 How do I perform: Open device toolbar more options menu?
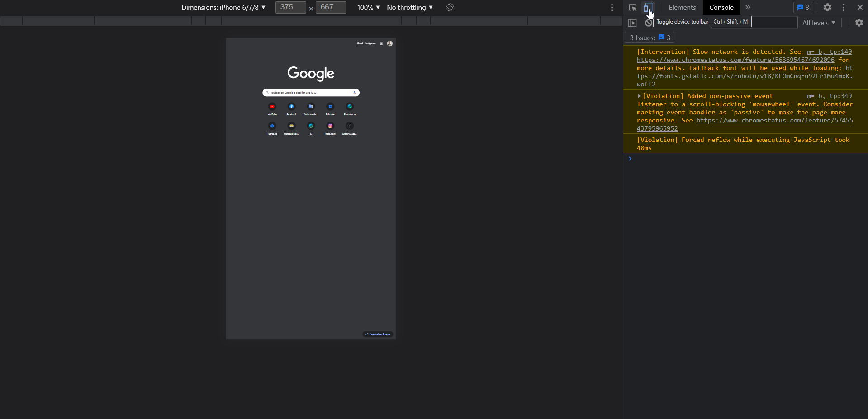[612, 7]
